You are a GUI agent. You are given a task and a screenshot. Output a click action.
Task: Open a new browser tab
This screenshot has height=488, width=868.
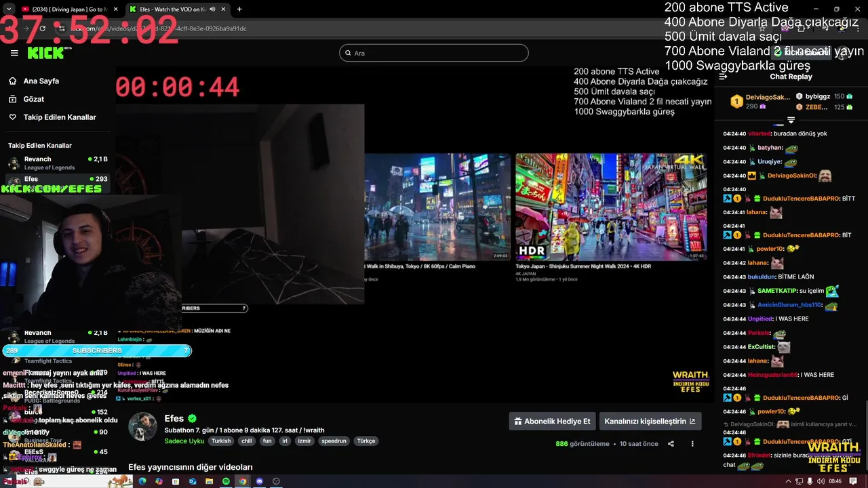pyautogui.click(x=239, y=9)
